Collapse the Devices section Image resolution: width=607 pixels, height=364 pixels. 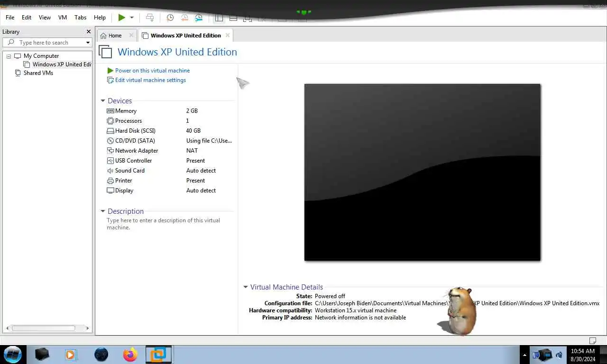click(103, 101)
